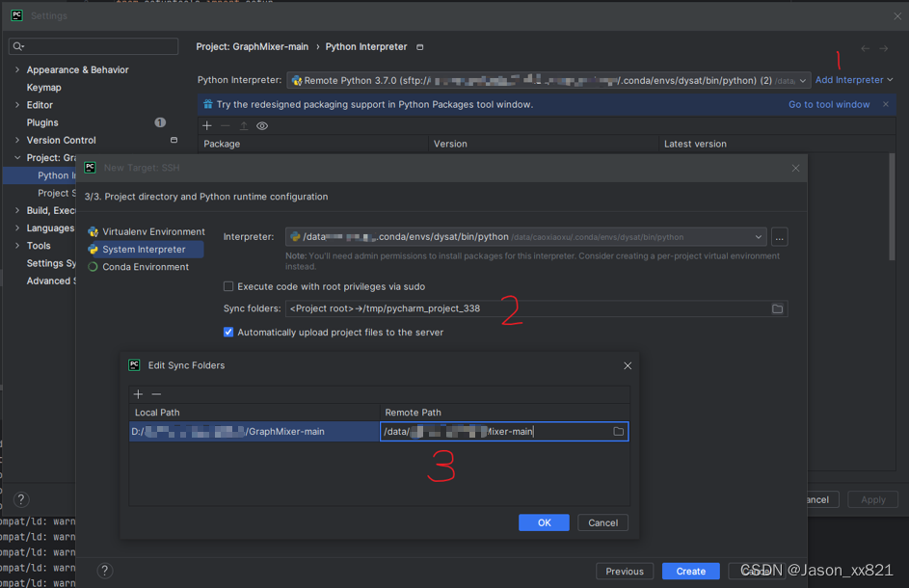Expand the Languages & Frameworks section
Screen dimensions: 909x588
coord(17,227)
